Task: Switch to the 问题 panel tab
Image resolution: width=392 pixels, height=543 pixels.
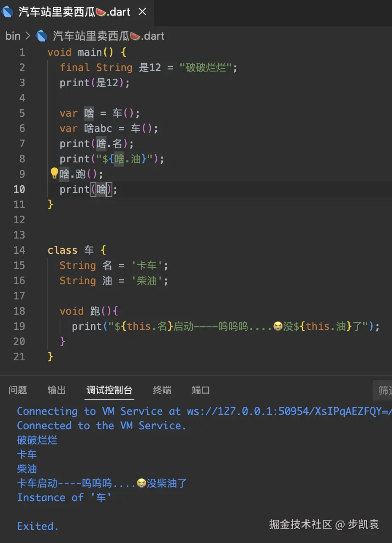Action: pyautogui.click(x=18, y=390)
